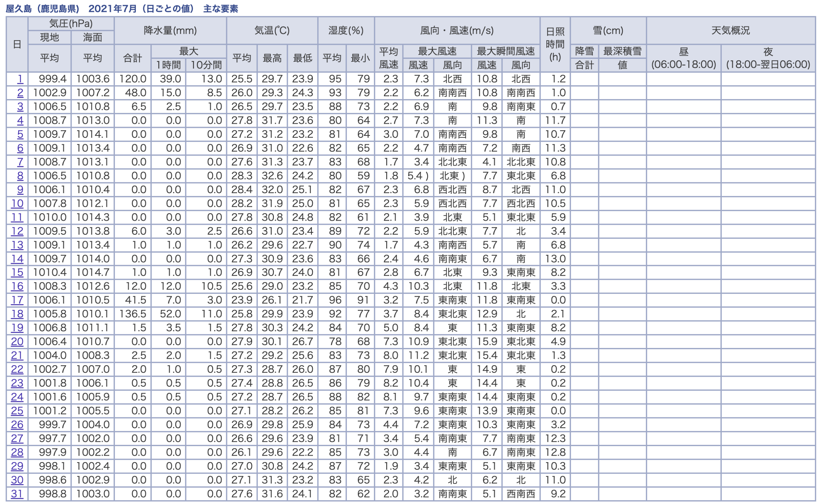Click the 風向・風速(m/s) header

pyautogui.click(x=457, y=31)
